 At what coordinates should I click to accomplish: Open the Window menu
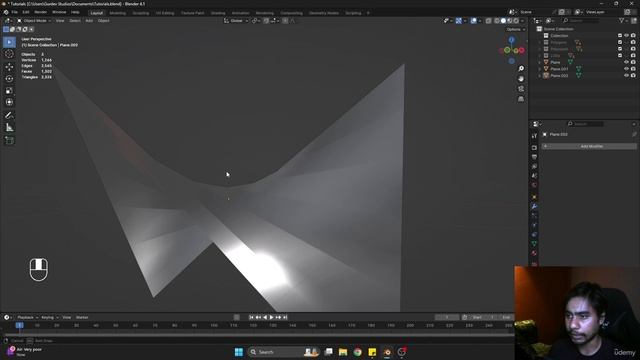pos(59,12)
